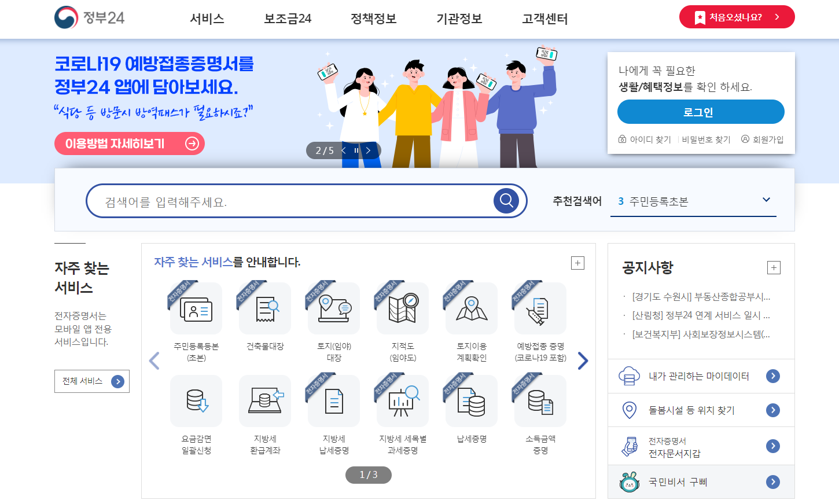Click the 코로나19 예방접종증명서 banner headline
The image size is (839, 504).
[154, 75]
